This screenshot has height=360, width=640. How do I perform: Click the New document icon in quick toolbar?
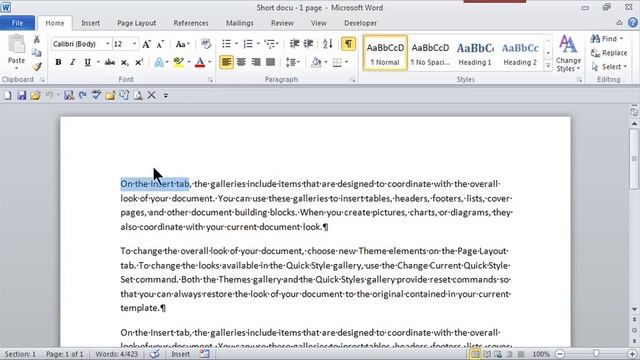pyautogui.click(x=8, y=96)
